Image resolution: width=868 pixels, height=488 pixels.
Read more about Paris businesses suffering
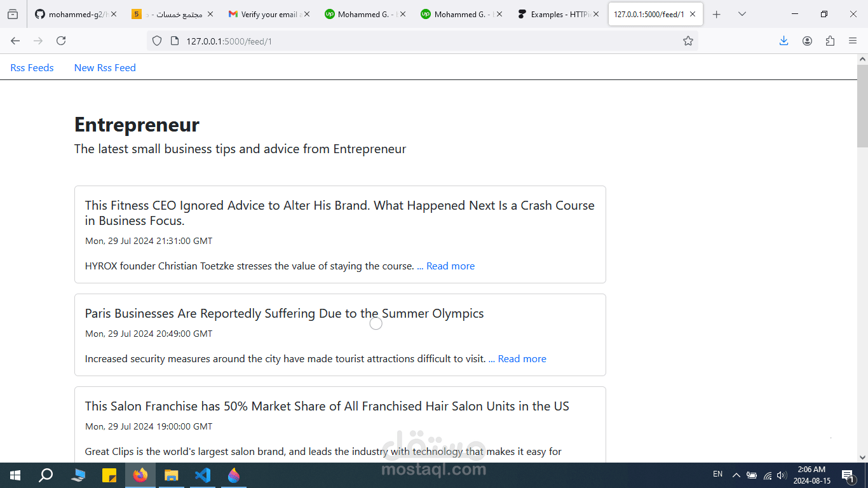coord(522,358)
